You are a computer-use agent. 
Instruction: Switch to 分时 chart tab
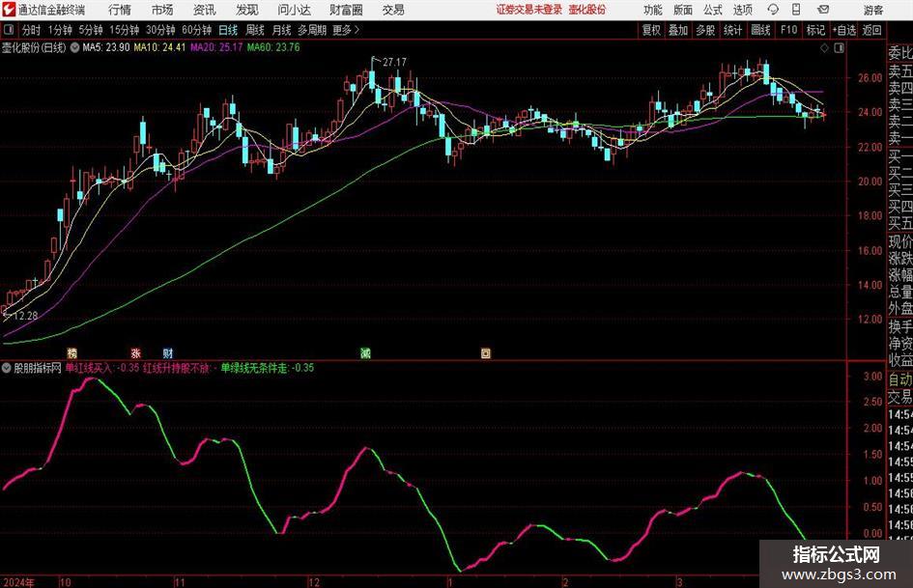(31, 30)
